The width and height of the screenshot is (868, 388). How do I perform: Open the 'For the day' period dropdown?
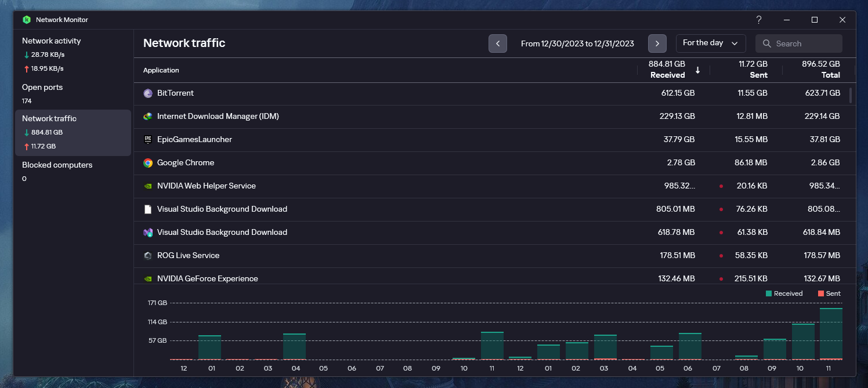click(x=711, y=43)
